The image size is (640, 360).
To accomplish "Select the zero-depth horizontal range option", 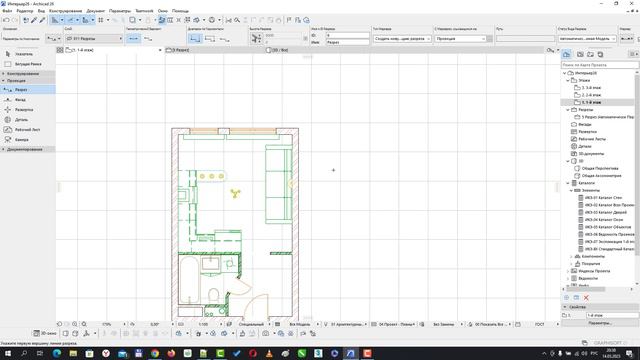I will [x=225, y=38].
